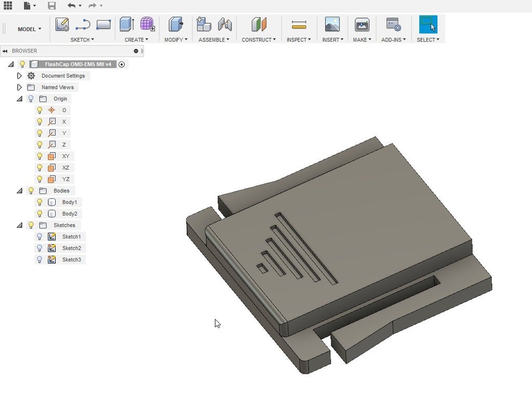Hide Body1 using its lightbulb

click(x=39, y=202)
